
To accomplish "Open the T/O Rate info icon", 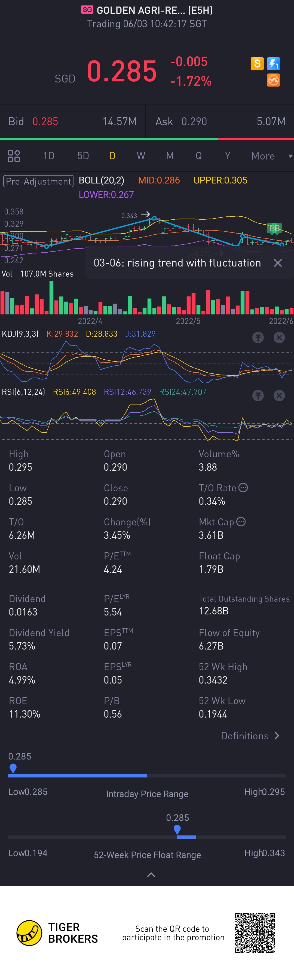I will tap(243, 487).
